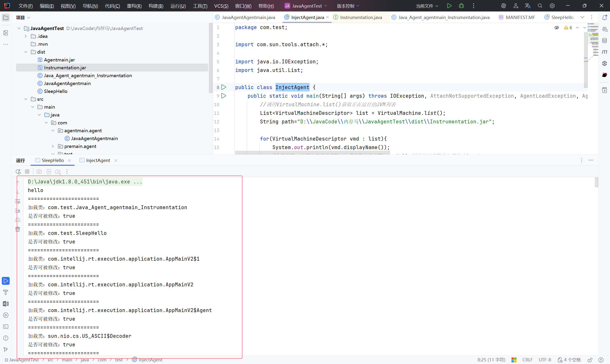The width and height of the screenshot is (610, 364).
Task: Expand the premain.agent package
Action: (x=53, y=147)
